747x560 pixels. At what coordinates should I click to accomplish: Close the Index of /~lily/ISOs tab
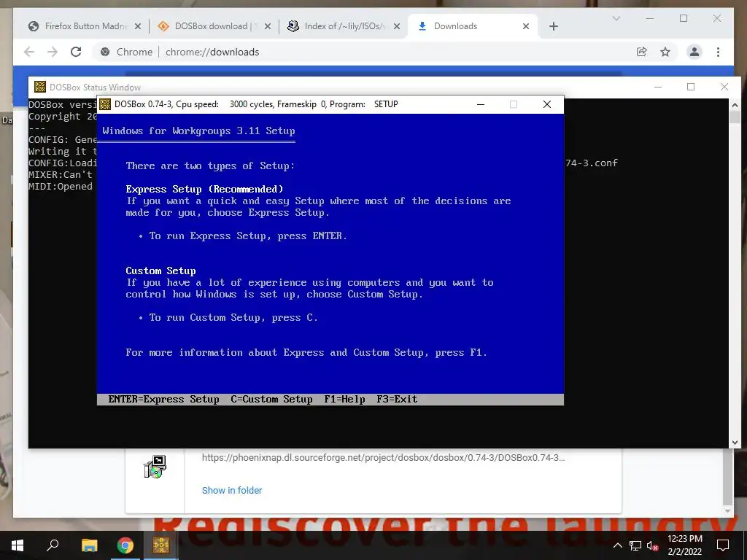coord(397,27)
